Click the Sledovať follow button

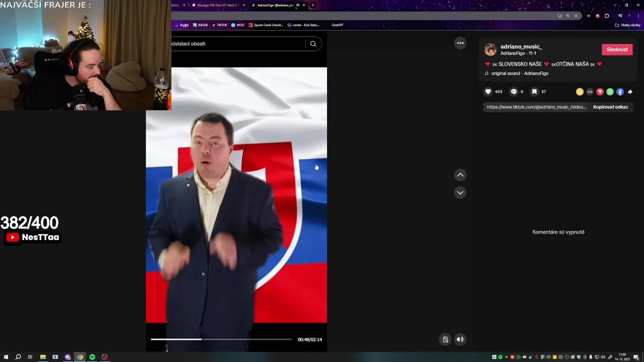click(x=617, y=49)
